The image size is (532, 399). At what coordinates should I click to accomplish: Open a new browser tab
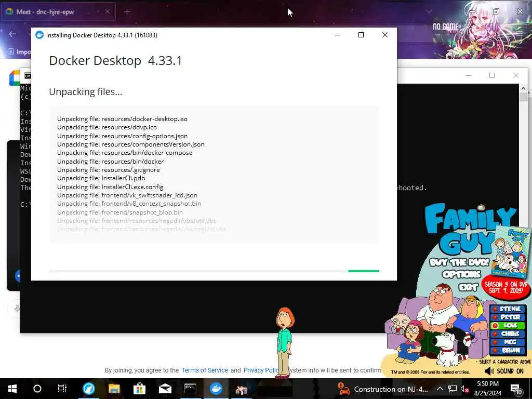(x=127, y=12)
